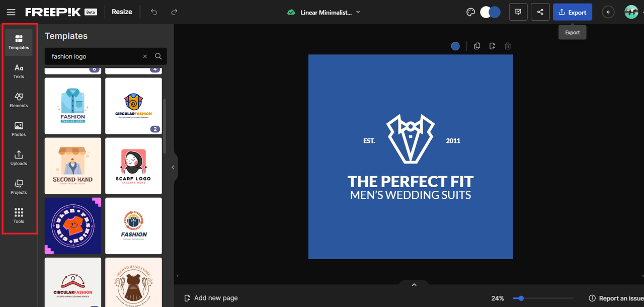The image size is (644, 307).
Task: Open the Photos panel
Action: coord(19,129)
